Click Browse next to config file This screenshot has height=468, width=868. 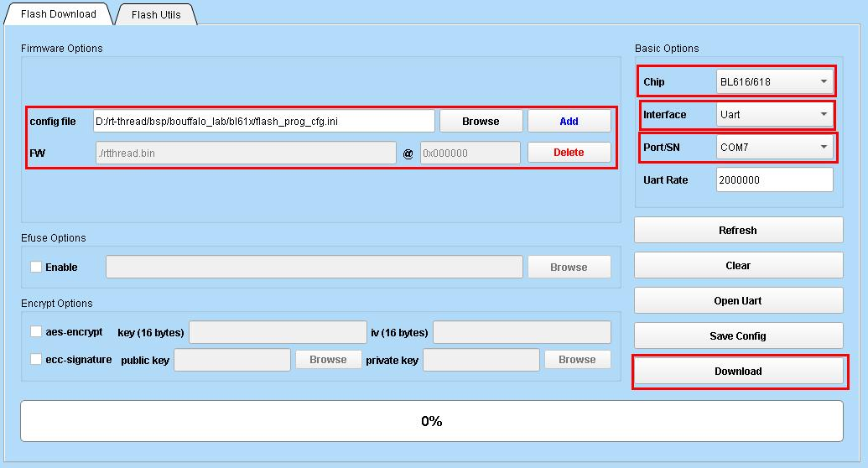click(481, 121)
